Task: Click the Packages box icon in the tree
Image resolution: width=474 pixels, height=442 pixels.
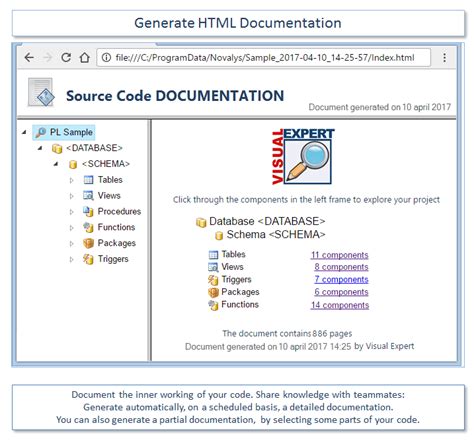Action: pos(88,243)
